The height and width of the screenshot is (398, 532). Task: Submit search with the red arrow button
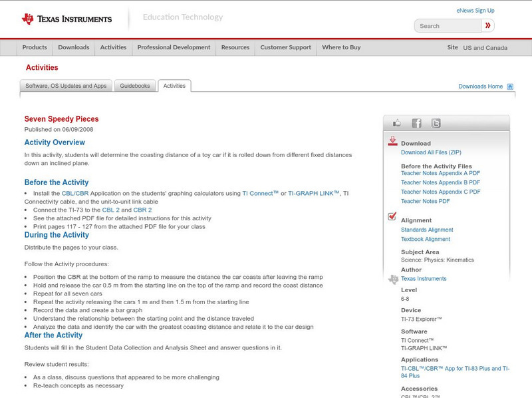click(487, 25)
